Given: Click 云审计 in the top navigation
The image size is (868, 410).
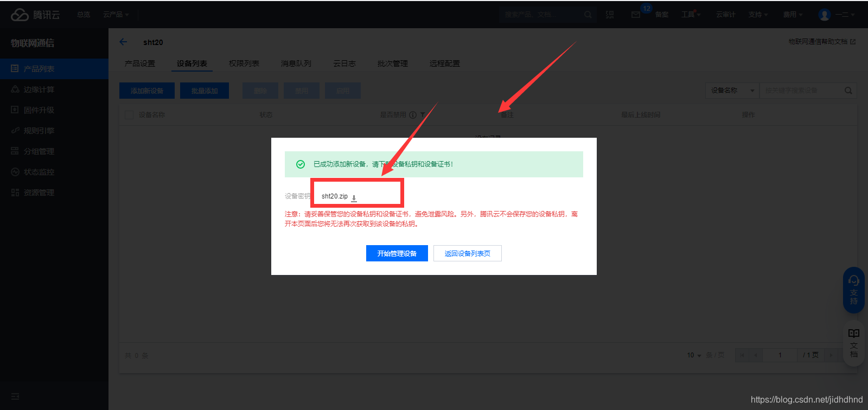Looking at the screenshot, I should pyautogui.click(x=726, y=15).
